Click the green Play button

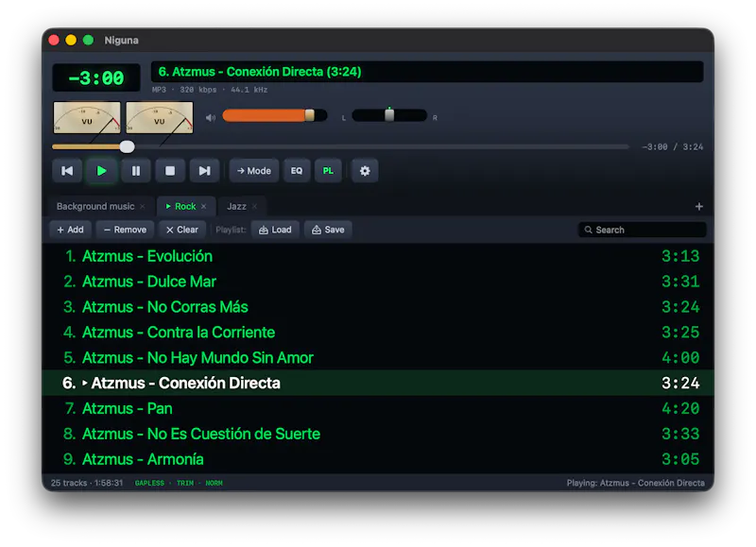101,171
